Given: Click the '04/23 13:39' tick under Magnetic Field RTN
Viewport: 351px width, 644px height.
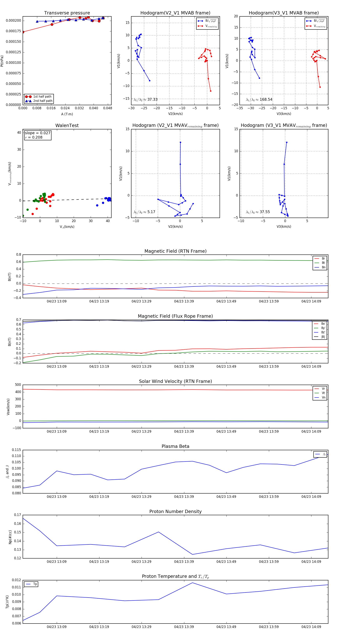Looking at the screenshot, I should click(184, 301).
